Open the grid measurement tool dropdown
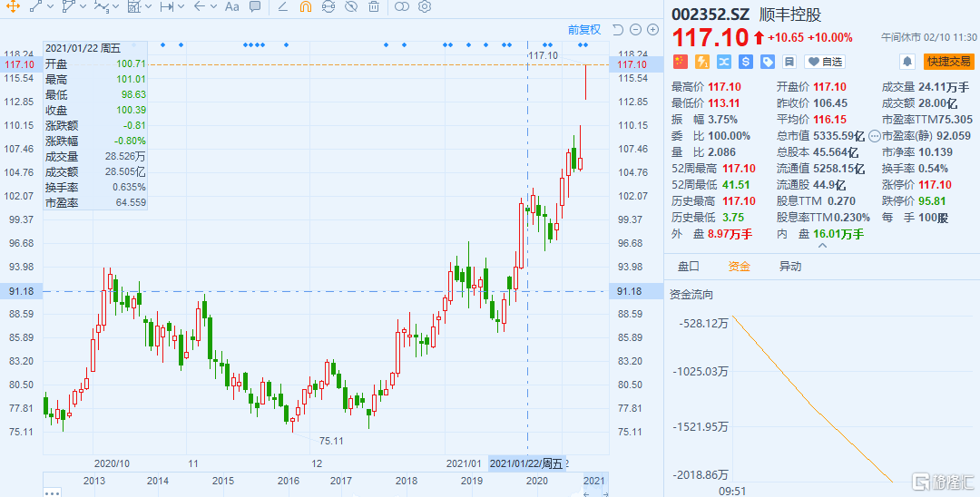The width and height of the screenshot is (980, 497). 148,7
